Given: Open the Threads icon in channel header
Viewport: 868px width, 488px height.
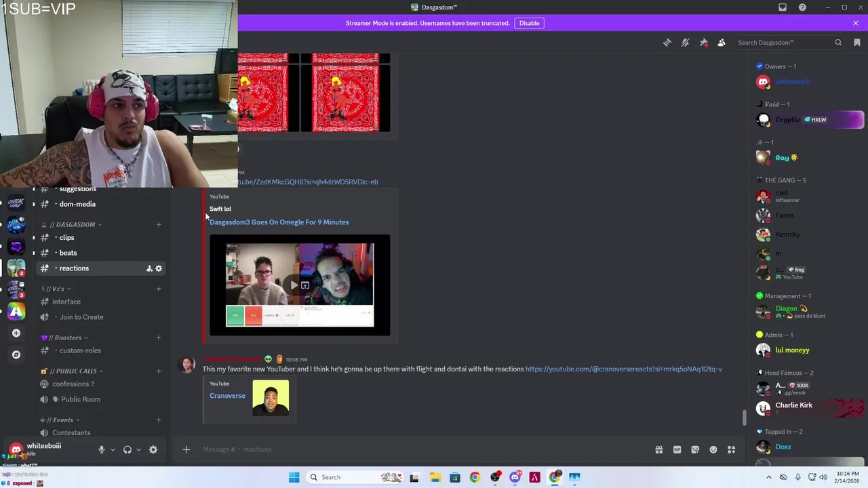Looking at the screenshot, I should click(667, 43).
